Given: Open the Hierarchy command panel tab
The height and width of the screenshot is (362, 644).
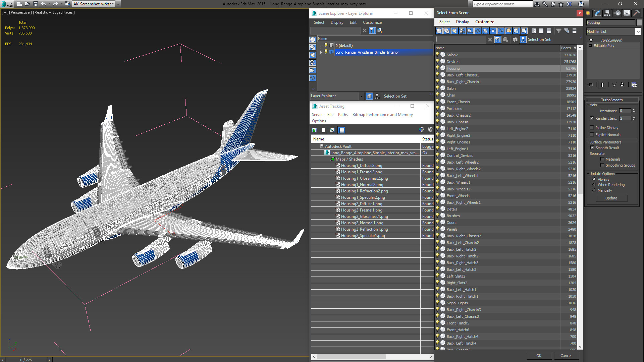Looking at the screenshot, I should [607, 13].
